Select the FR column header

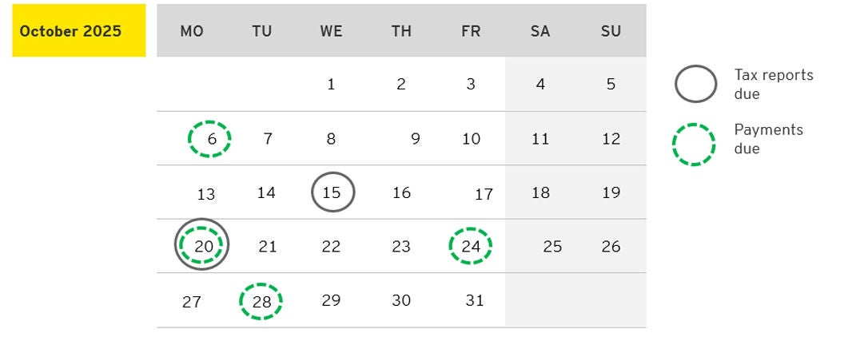point(471,31)
